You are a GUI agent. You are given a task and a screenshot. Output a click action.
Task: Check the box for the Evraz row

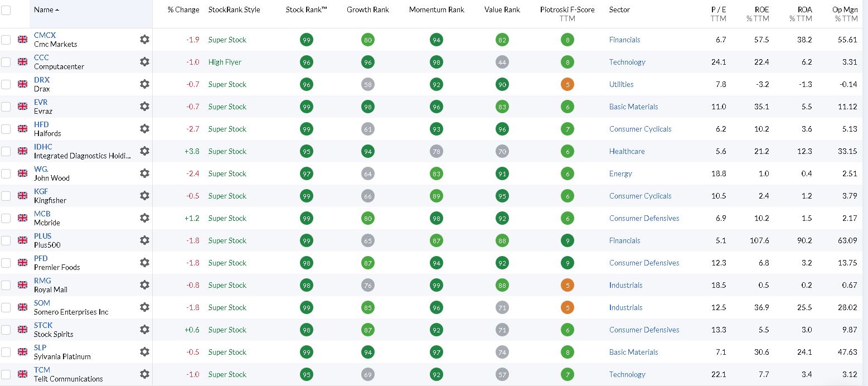[x=6, y=107]
